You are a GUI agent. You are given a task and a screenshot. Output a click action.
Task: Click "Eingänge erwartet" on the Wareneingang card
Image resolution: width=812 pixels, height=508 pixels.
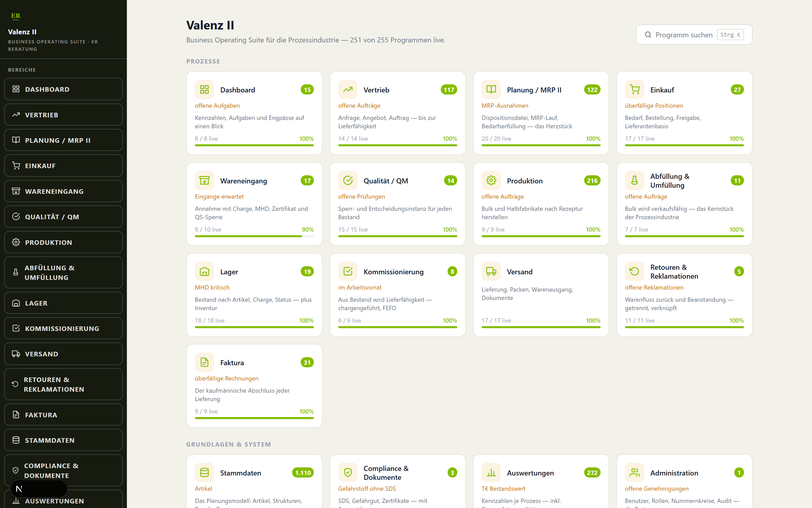coord(219,197)
